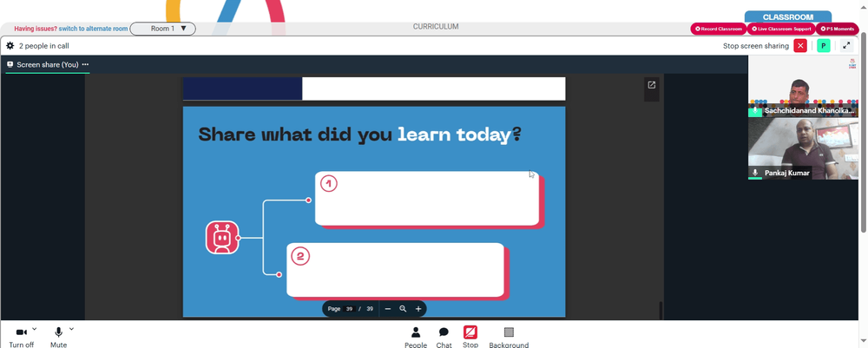Click the green P participant avatar
This screenshot has height=348, width=868.
(x=823, y=46)
